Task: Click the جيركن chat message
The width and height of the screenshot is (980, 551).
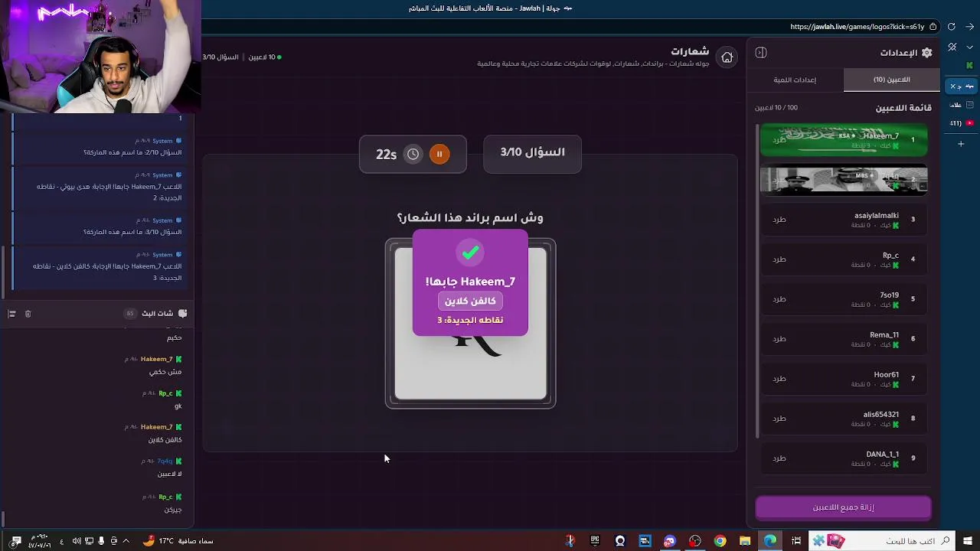Action: [173, 510]
